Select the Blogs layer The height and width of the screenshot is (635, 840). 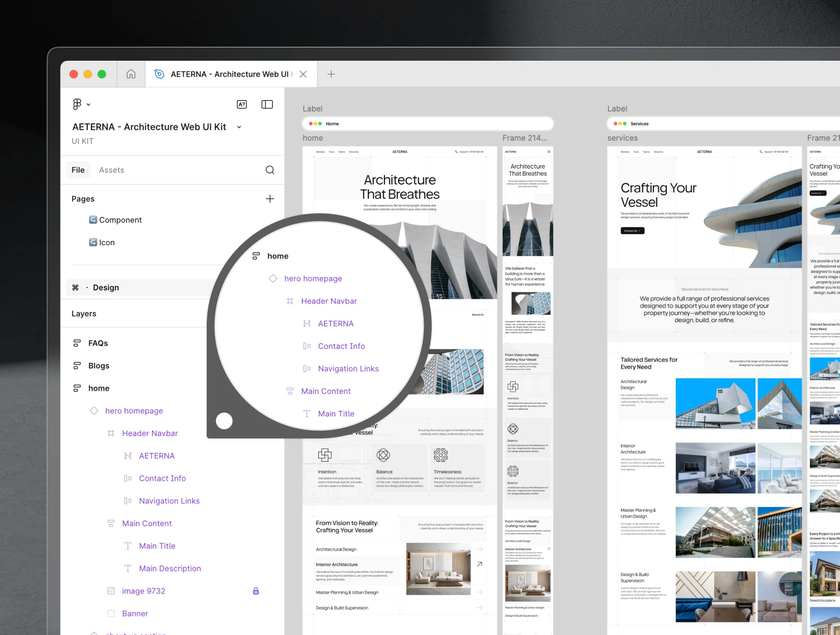(99, 366)
